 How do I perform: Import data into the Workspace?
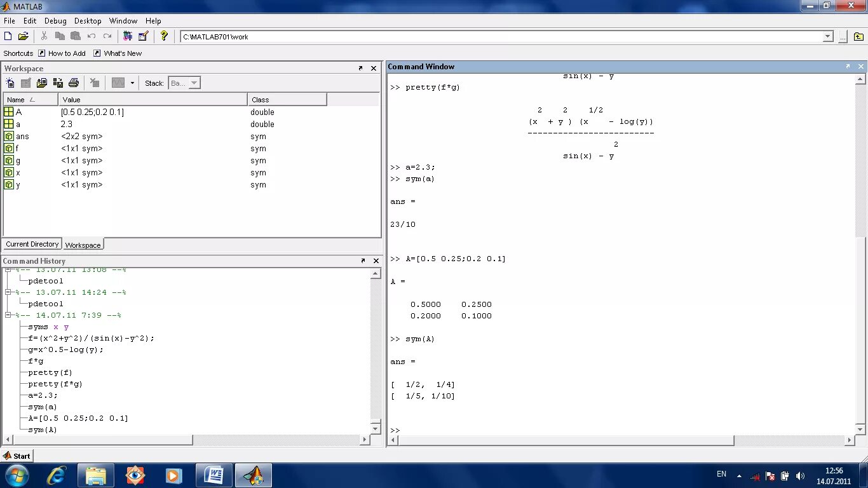42,83
